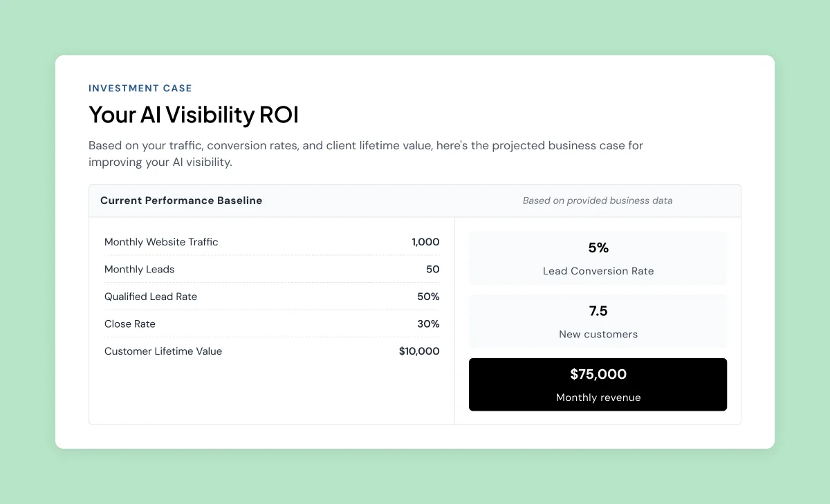Click the 50% qualified lead rate value
Image resolution: width=830 pixels, height=504 pixels.
(428, 297)
